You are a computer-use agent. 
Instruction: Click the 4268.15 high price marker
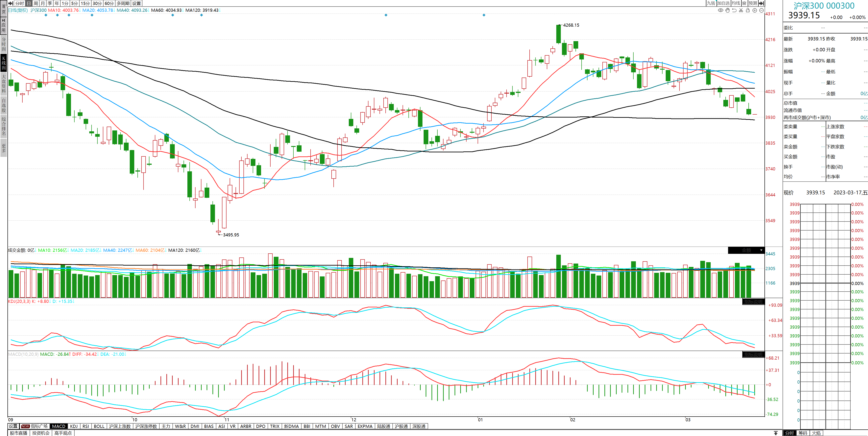click(x=571, y=25)
